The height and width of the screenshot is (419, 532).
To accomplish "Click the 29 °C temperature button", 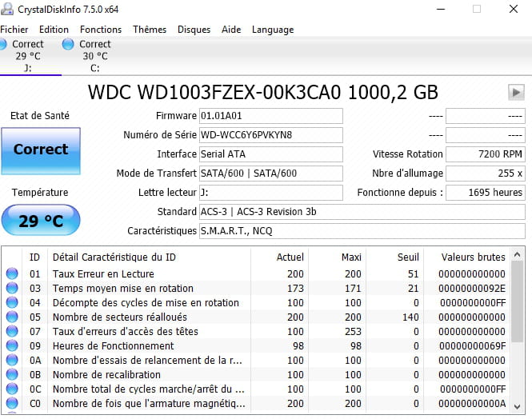I will tap(41, 221).
